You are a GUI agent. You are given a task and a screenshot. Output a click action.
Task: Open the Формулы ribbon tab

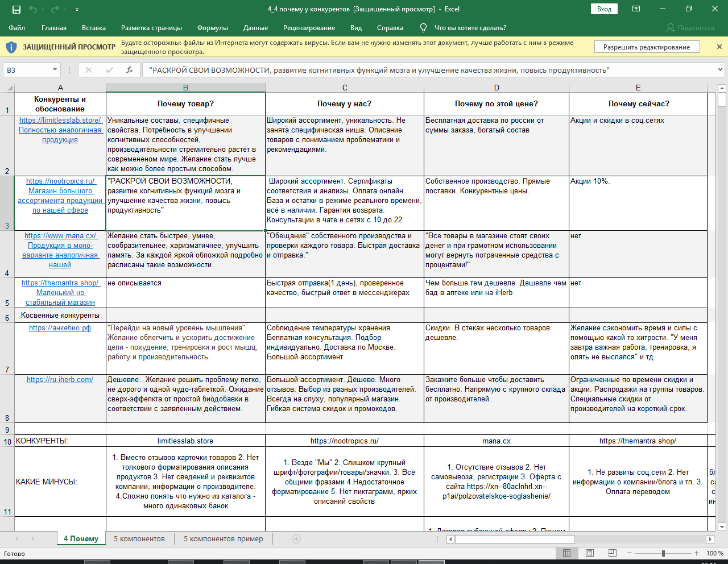pos(213,28)
